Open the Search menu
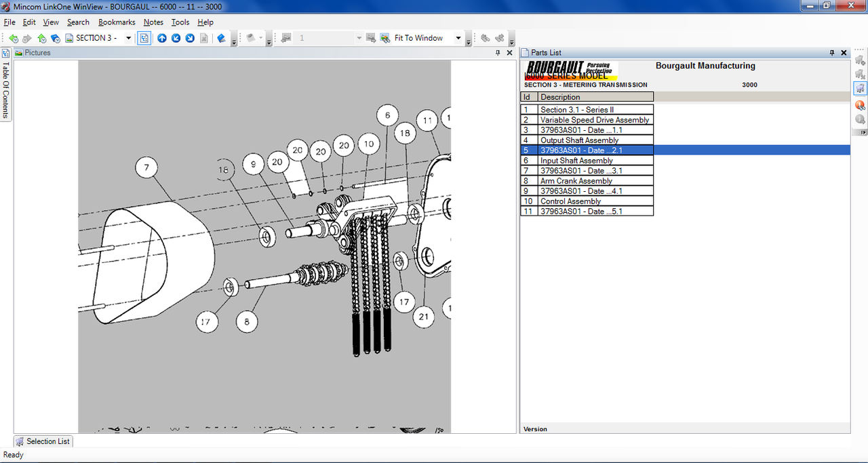The image size is (868, 463). pyautogui.click(x=78, y=22)
